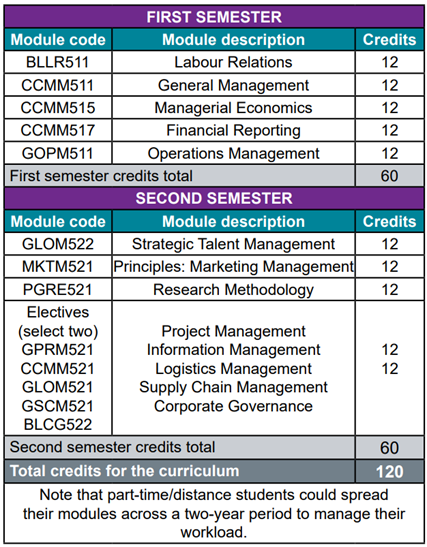Screen dimensions: 427x547
Task: Select elective code GPRM521
Action: coord(58,350)
